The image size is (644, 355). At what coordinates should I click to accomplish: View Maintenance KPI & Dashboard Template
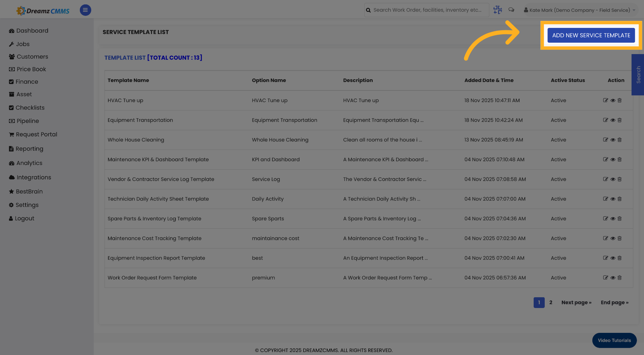point(613,160)
